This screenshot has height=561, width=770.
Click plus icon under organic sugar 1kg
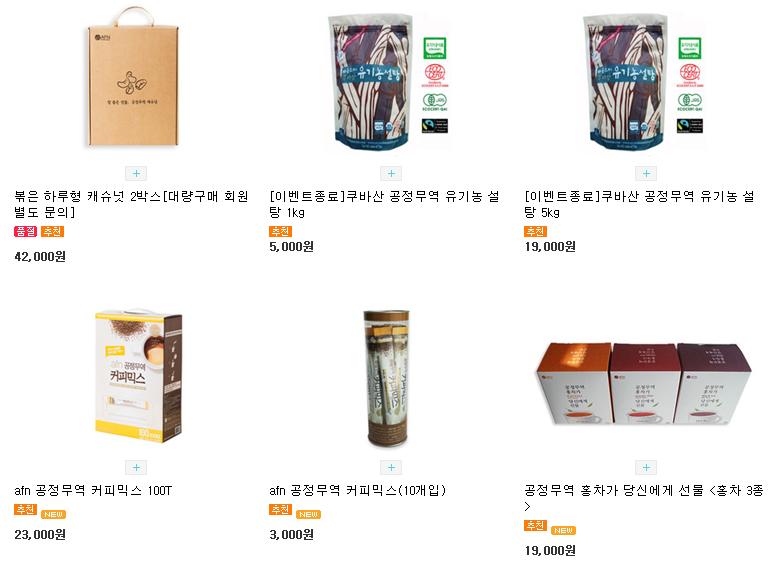[391, 173]
